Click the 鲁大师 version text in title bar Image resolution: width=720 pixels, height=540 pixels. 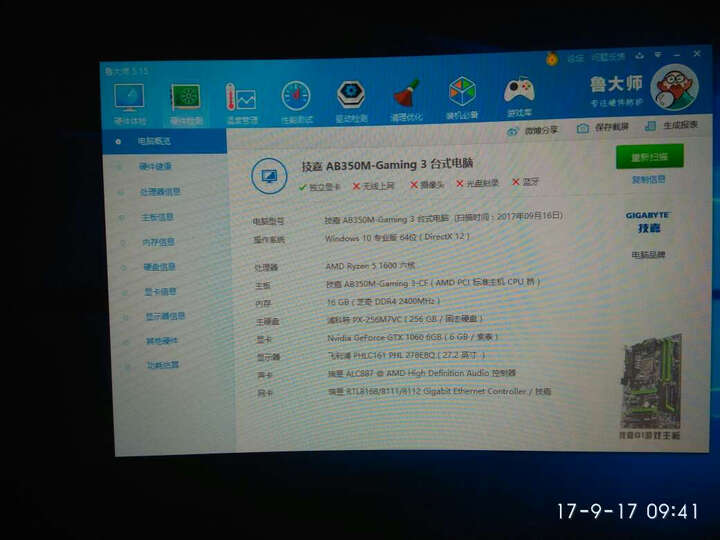point(126,71)
